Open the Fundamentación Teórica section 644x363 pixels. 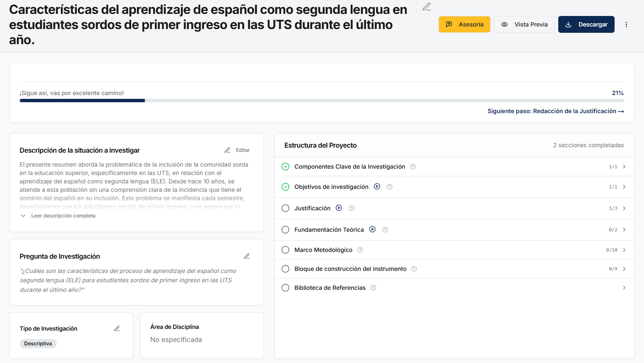point(454,230)
